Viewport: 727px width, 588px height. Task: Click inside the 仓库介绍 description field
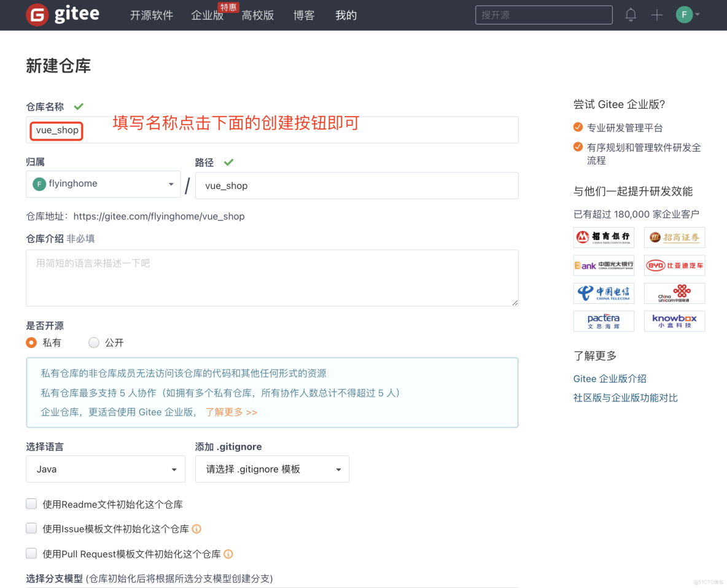tap(272, 277)
